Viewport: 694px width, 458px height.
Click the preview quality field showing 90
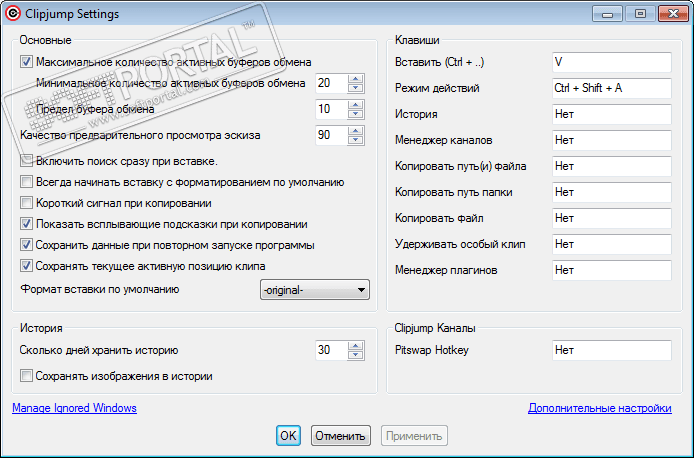(331, 135)
